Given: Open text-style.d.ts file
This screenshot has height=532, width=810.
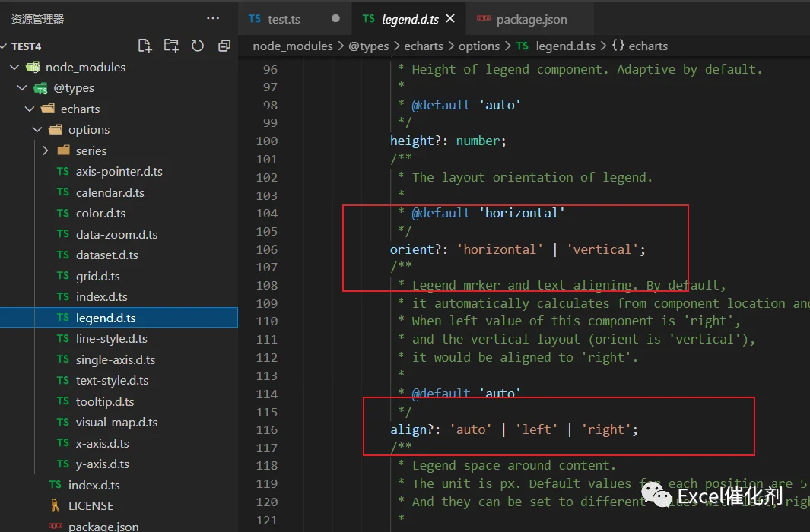Looking at the screenshot, I should pos(119,380).
